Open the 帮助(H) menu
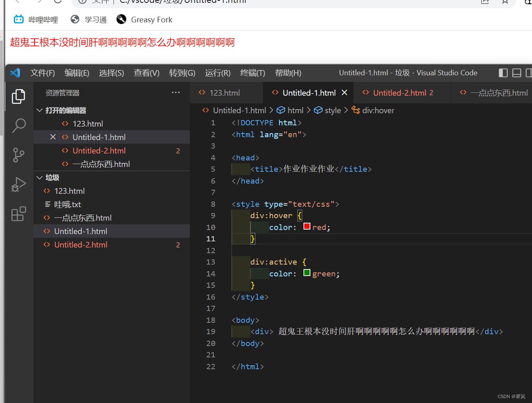 [288, 73]
